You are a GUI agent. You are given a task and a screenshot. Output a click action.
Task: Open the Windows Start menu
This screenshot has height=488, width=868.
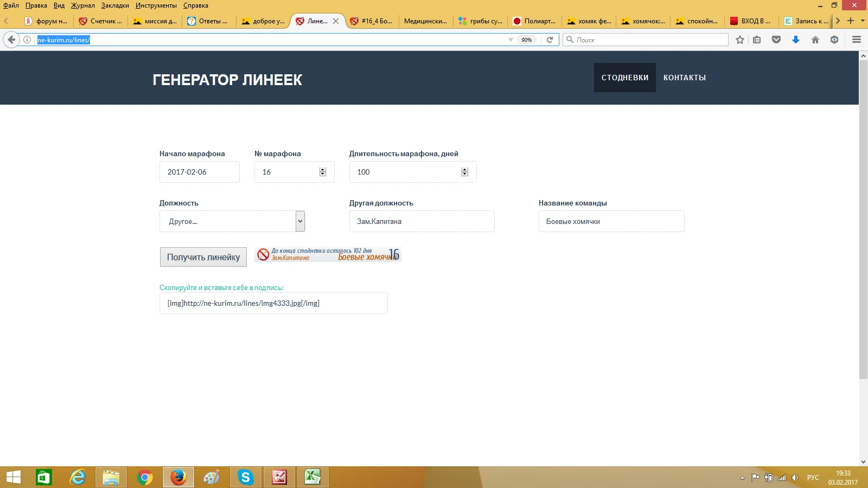[13, 477]
